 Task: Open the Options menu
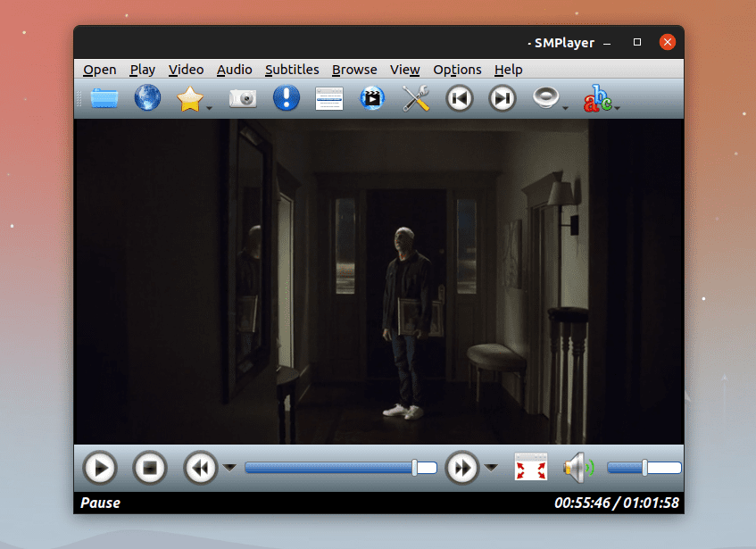click(457, 70)
